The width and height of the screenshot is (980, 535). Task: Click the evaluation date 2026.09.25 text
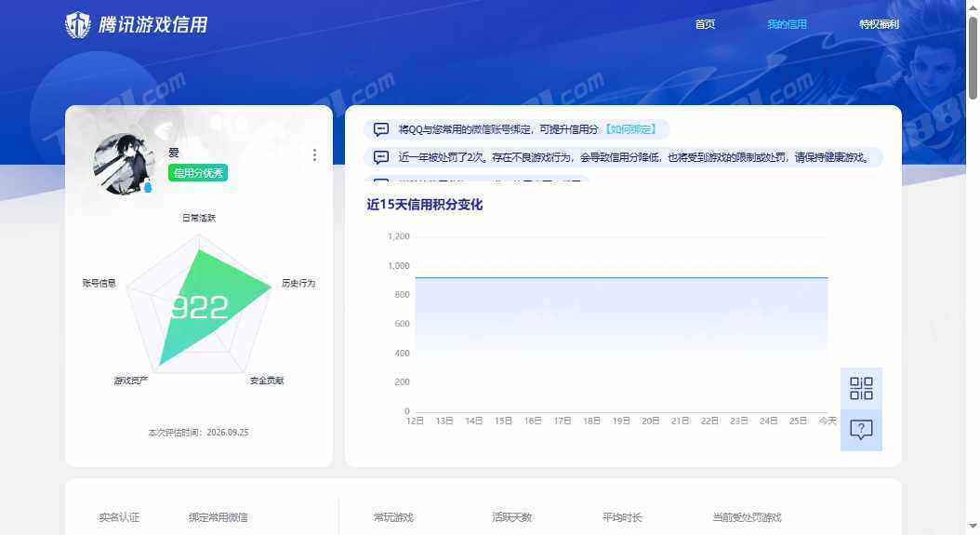click(228, 433)
